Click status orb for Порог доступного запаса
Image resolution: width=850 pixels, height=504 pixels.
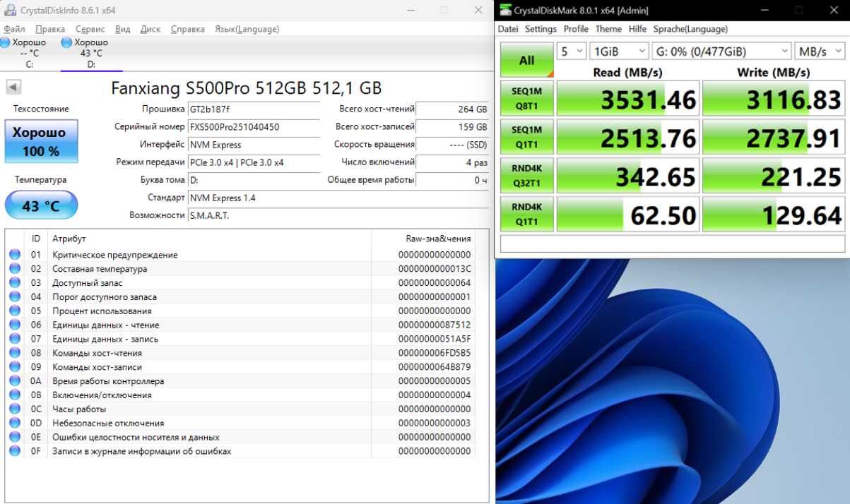pyautogui.click(x=15, y=297)
